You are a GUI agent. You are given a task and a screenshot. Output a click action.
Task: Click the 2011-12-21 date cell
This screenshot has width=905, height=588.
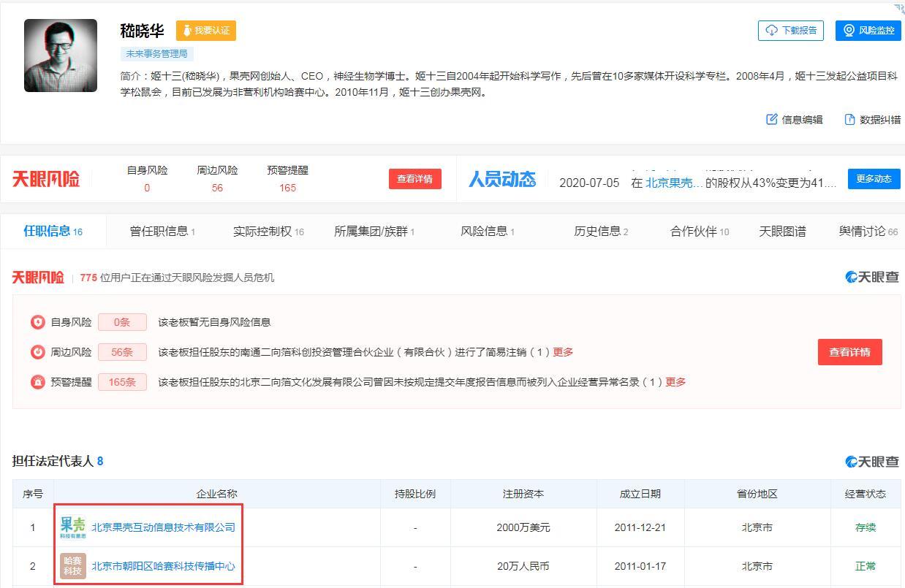point(640,527)
